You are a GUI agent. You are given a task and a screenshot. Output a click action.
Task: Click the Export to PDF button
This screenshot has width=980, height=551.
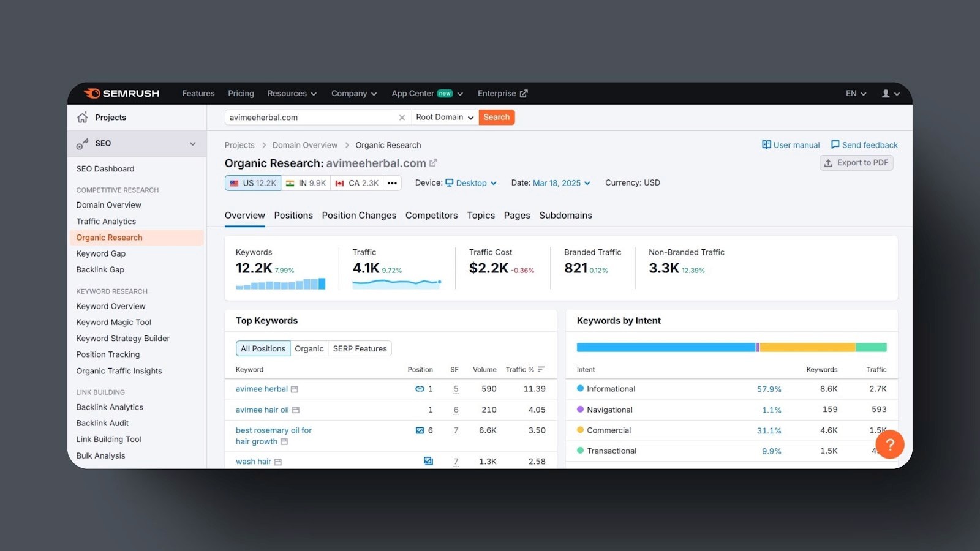click(856, 163)
